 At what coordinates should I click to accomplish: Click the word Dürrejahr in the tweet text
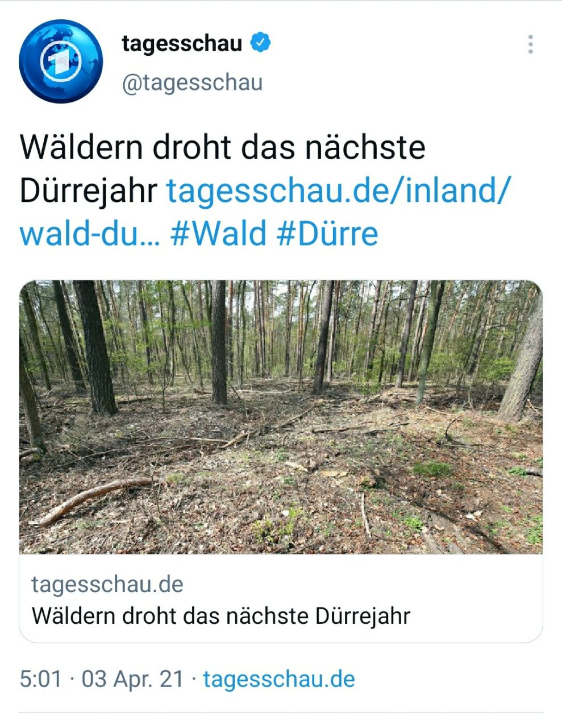coord(88,191)
